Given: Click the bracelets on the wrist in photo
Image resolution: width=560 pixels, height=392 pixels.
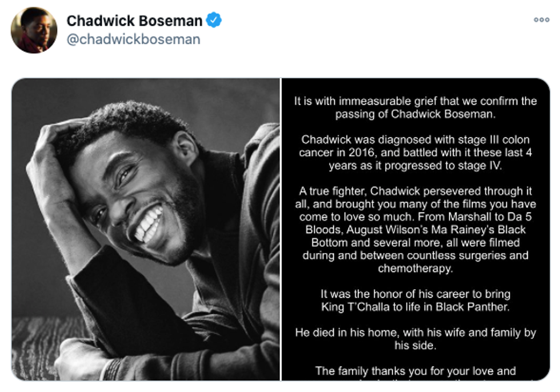Looking at the screenshot, I should click(112, 369).
